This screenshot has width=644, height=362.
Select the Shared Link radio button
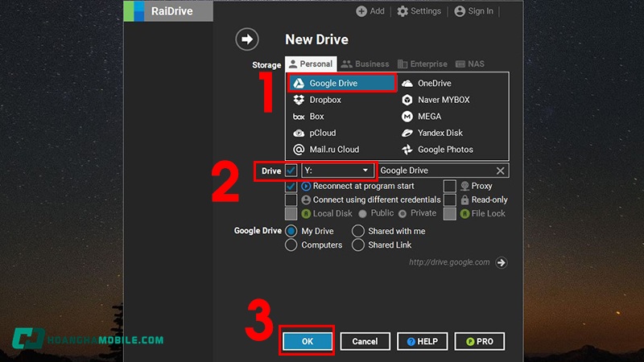(x=357, y=245)
